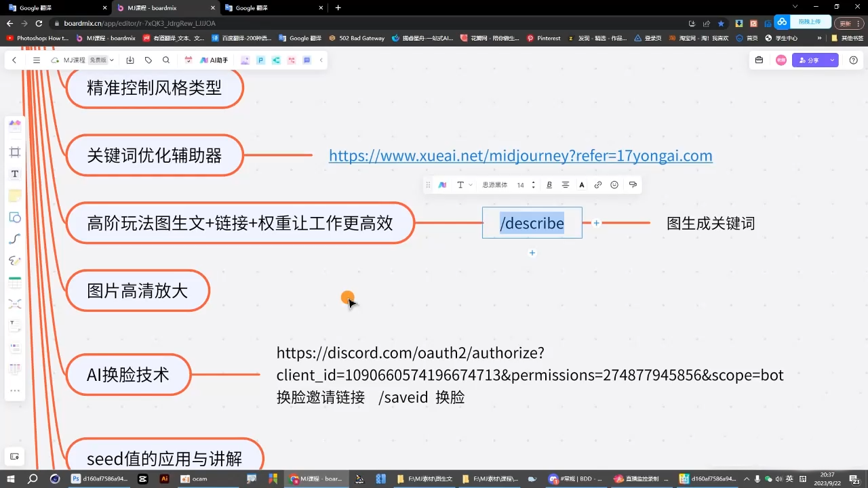868x488 pixels.
Task: Open the text color A picker
Action: (x=581, y=185)
